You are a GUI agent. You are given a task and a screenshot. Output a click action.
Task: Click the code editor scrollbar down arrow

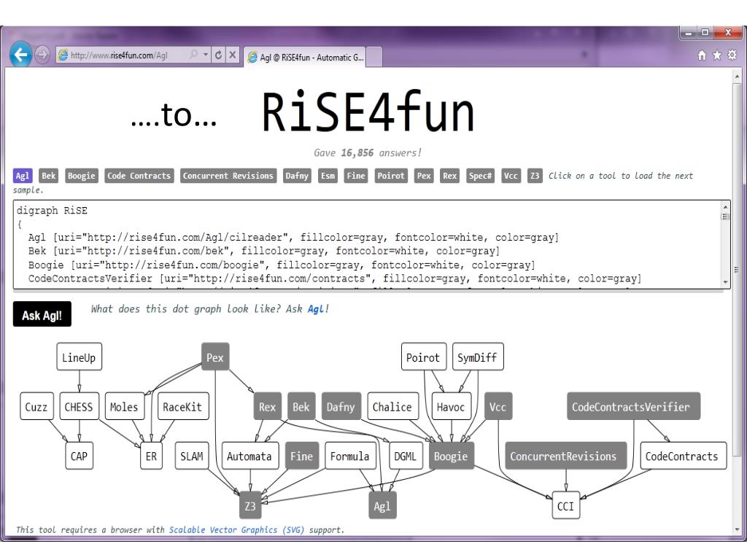click(726, 282)
